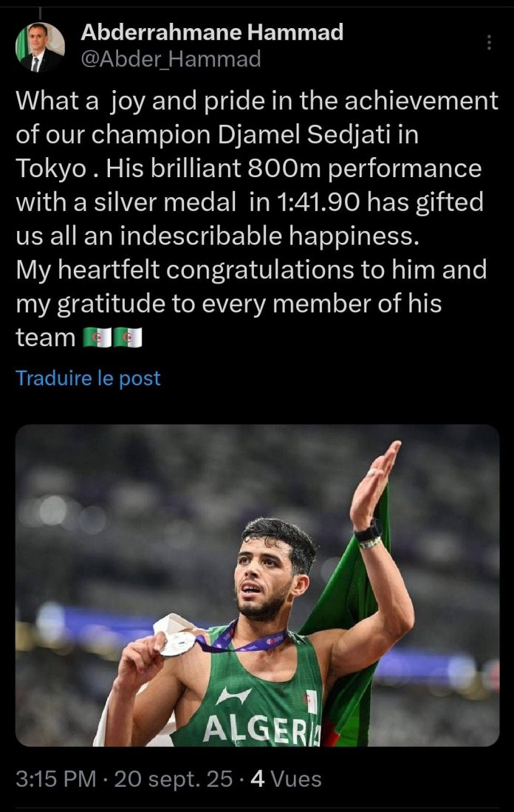Open the @Abder_Hammad handle link
Screen dimensions: 514x812
point(170,58)
